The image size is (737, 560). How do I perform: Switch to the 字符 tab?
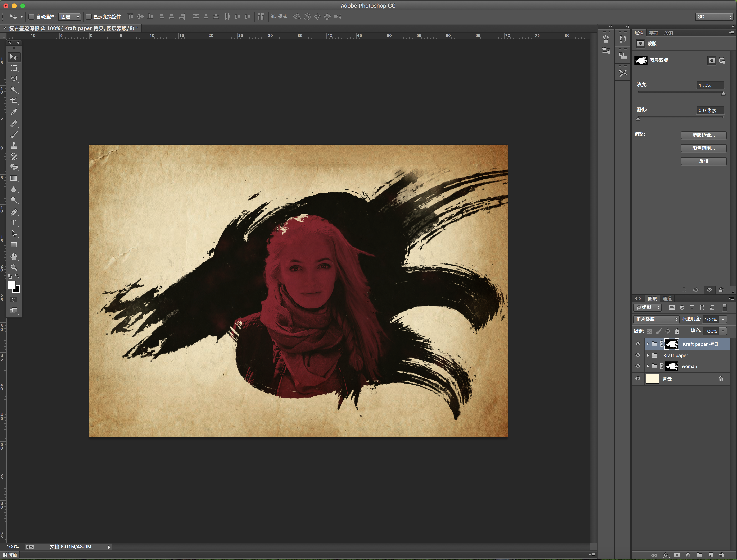[x=653, y=33]
